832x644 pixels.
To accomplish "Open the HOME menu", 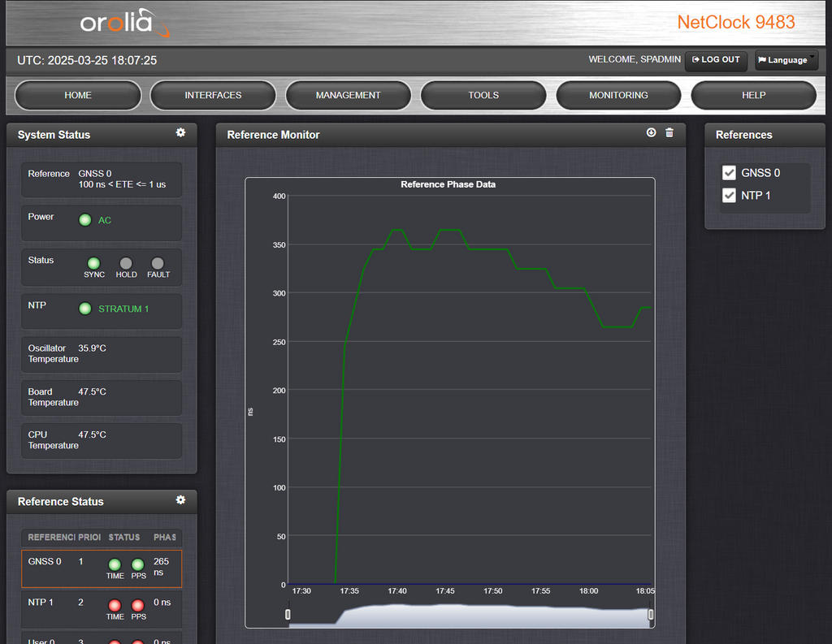I will coord(78,96).
